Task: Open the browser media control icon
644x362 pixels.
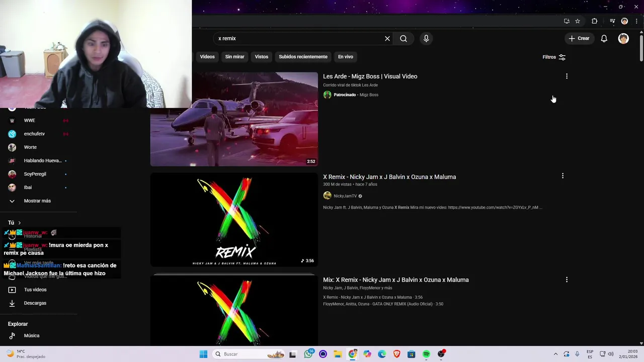Action: click(612, 21)
